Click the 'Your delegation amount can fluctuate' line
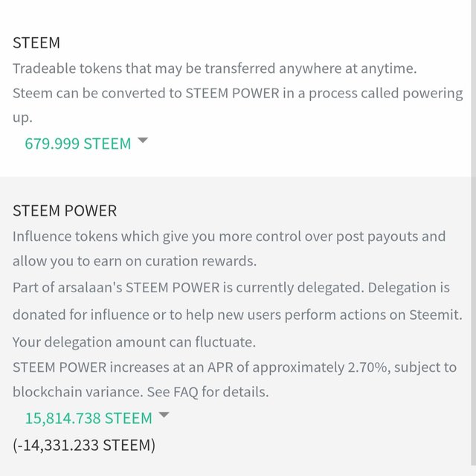 point(134,342)
